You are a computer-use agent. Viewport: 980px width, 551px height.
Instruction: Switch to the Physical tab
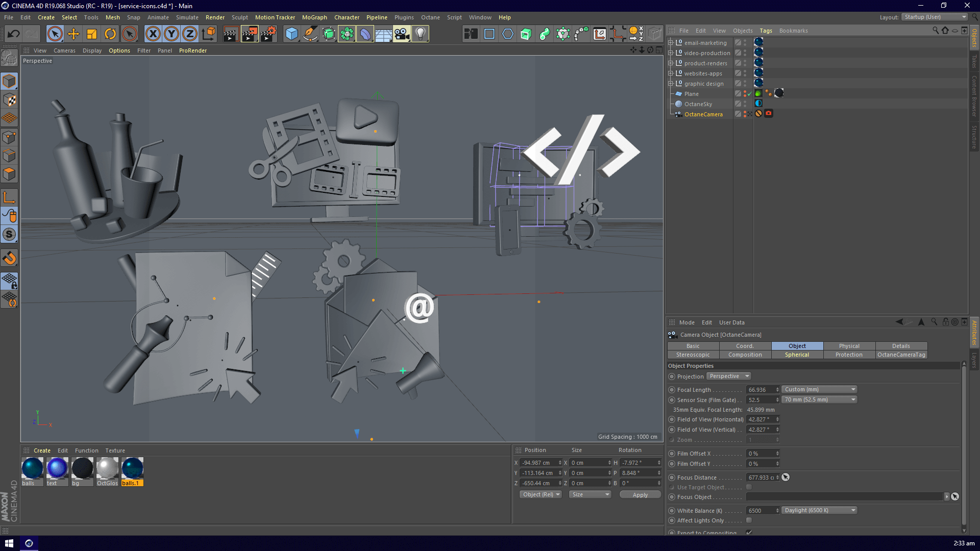click(x=849, y=346)
